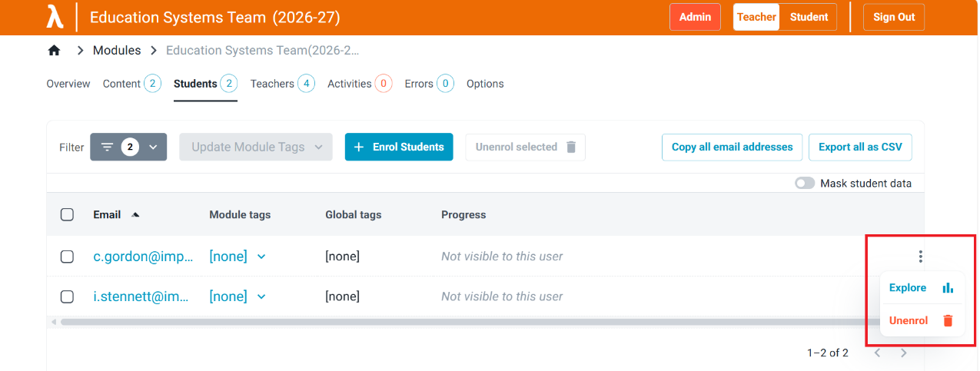Click the Unenrol trash icon in menu
The image size is (980, 371).
(948, 321)
